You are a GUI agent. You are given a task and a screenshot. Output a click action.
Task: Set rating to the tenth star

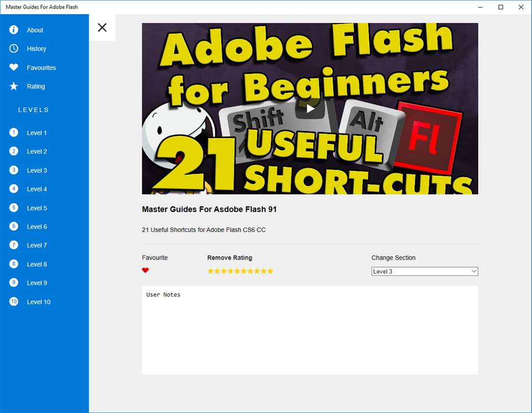[270, 271]
